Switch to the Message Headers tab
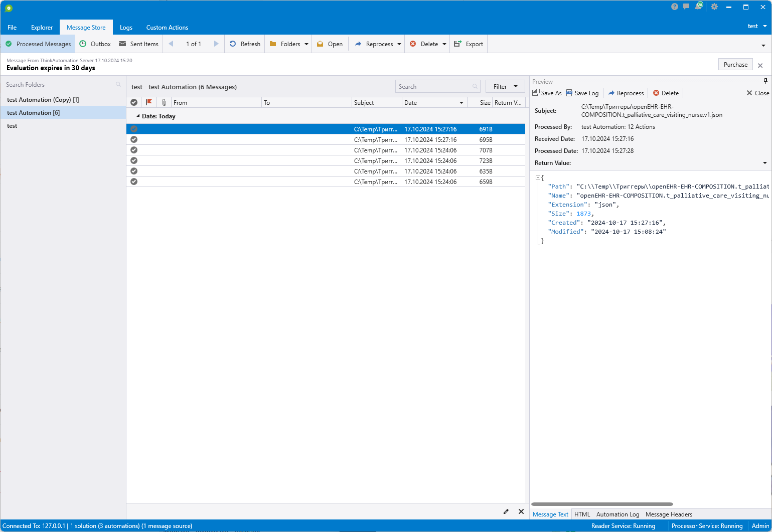Viewport: 772px width, 532px height. point(669,514)
